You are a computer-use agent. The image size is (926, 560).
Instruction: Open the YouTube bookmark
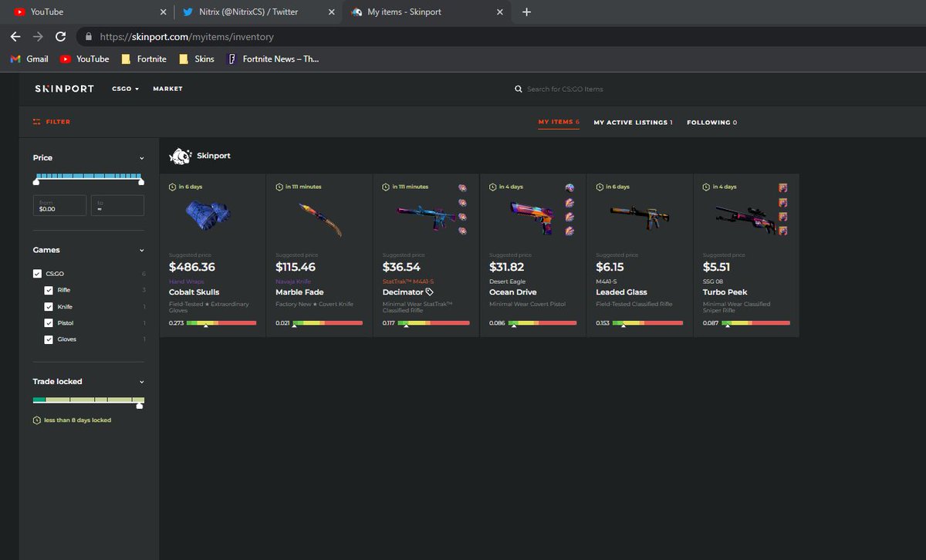[84, 59]
